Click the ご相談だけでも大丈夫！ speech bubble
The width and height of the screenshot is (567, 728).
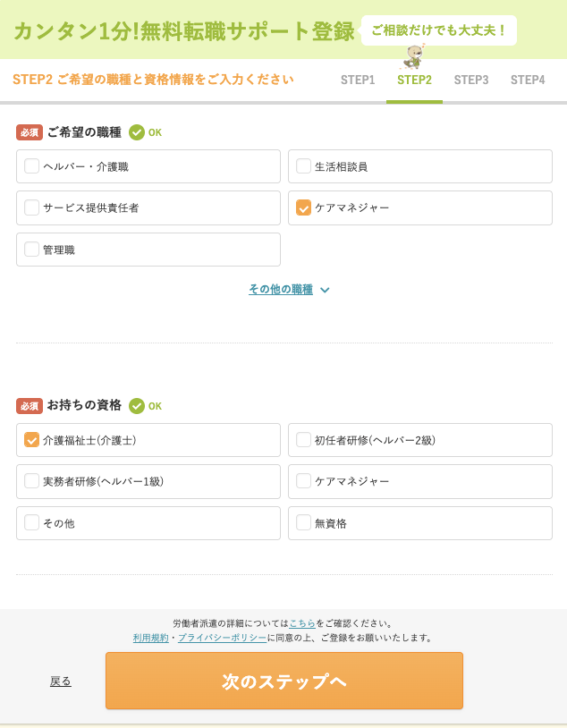439,30
